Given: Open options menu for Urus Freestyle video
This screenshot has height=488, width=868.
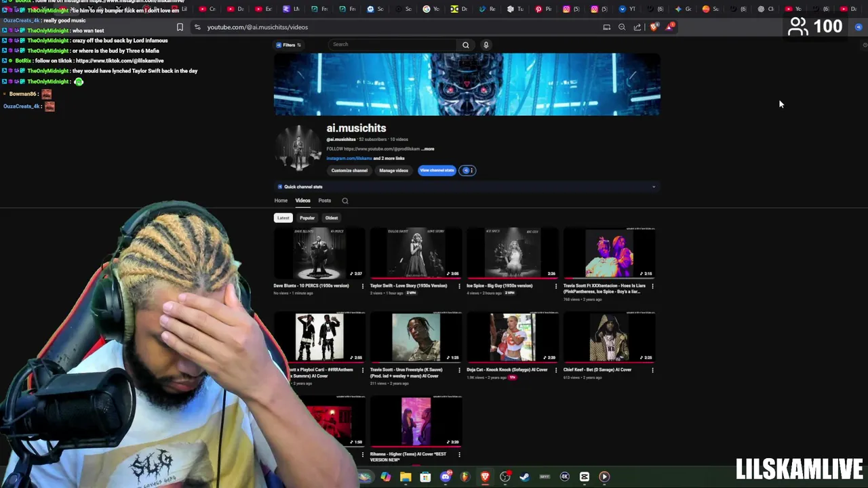Looking at the screenshot, I should pos(459,370).
